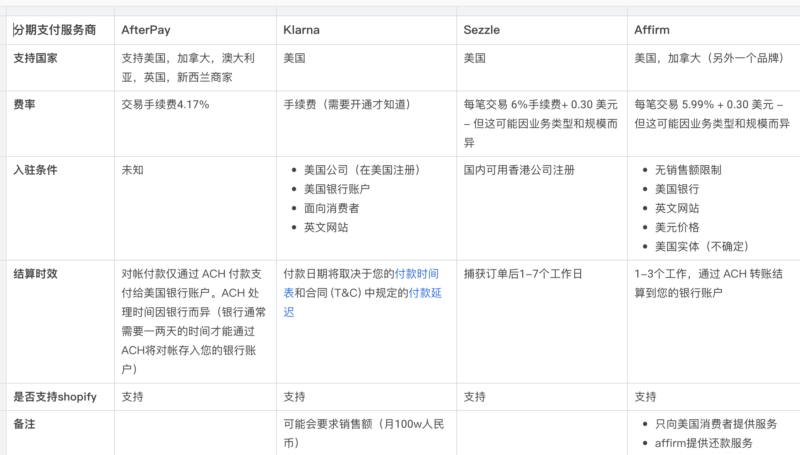Select Affirm's 美国，加拿大 country cell
This screenshot has height=455, width=800.
click(x=714, y=68)
